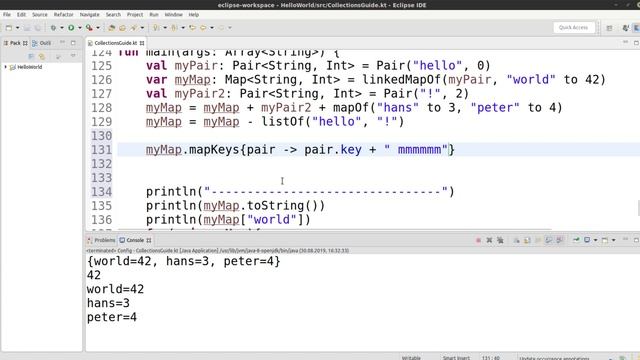Toggle Show Console on Standard Out
Image resolution: width=640 pixels, height=360 pixels.
click(548, 240)
